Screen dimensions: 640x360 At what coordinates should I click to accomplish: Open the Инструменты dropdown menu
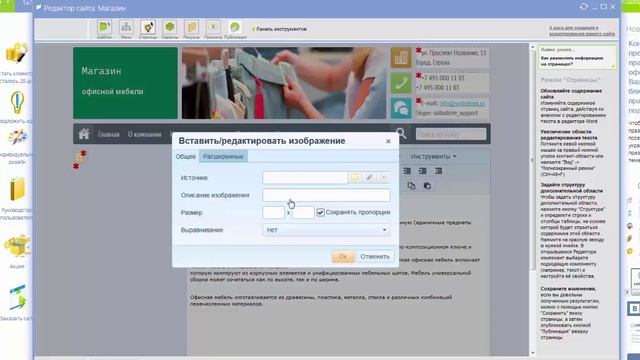coord(433,156)
